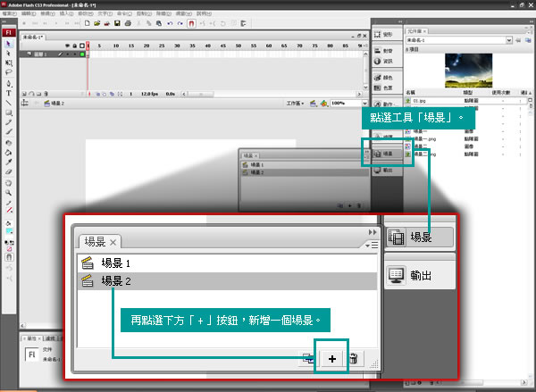Viewport: 536px width, 392px height.
Task: Toggle Edit Multiple Frames button below timeline
Action: point(112,94)
